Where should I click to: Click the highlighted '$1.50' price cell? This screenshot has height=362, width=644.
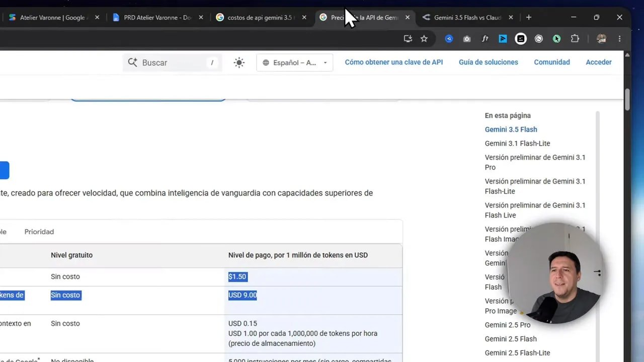[237, 277]
